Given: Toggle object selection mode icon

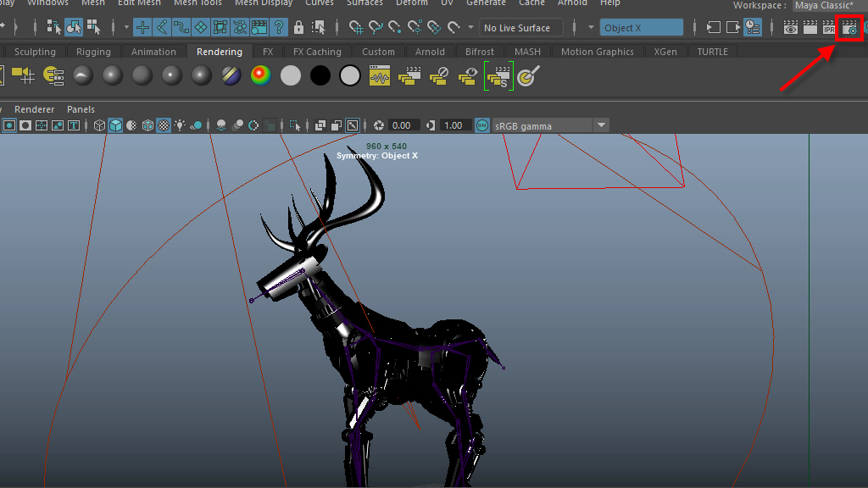Looking at the screenshot, I should pos(74,27).
